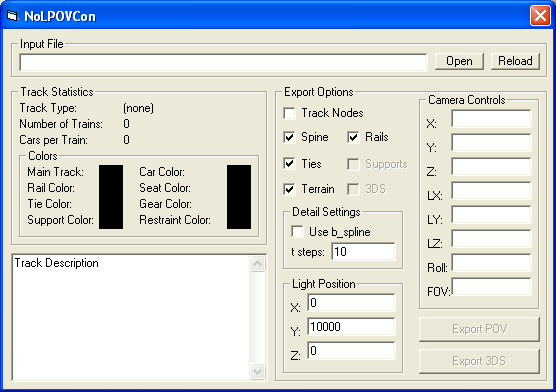Click the Input File path field
This screenshot has height=392, width=556.
(x=223, y=62)
